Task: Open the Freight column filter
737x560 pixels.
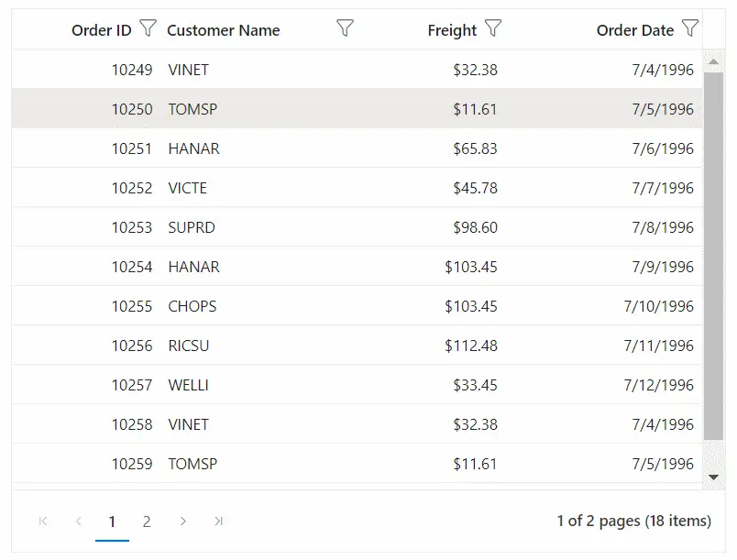Action: click(x=494, y=28)
